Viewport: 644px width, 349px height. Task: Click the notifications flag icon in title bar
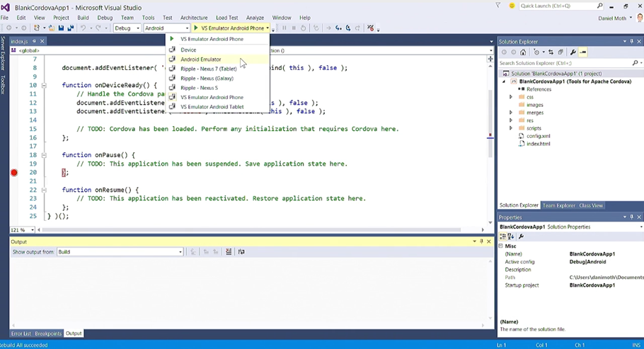[x=498, y=6]
